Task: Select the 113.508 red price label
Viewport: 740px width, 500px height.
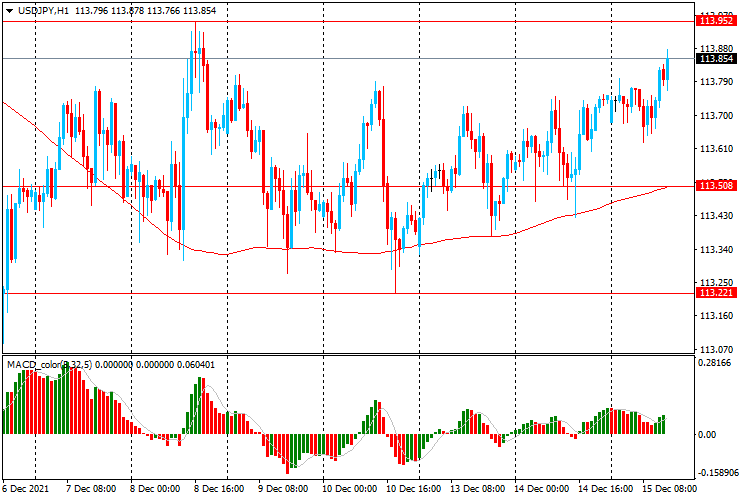Action: [x=714, y=186]
